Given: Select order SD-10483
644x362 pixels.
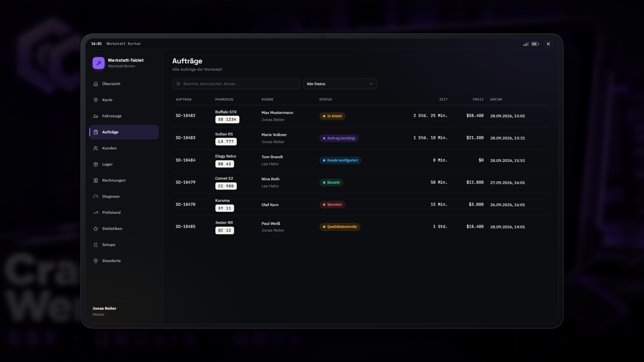Looking at the screenshot, I should 361,138.
